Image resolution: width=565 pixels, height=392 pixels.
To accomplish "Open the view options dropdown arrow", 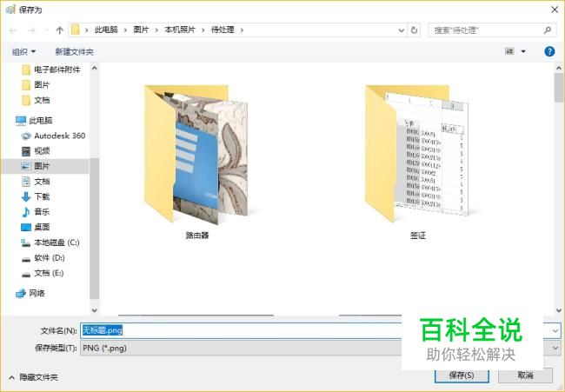I will tap(523, 51).
